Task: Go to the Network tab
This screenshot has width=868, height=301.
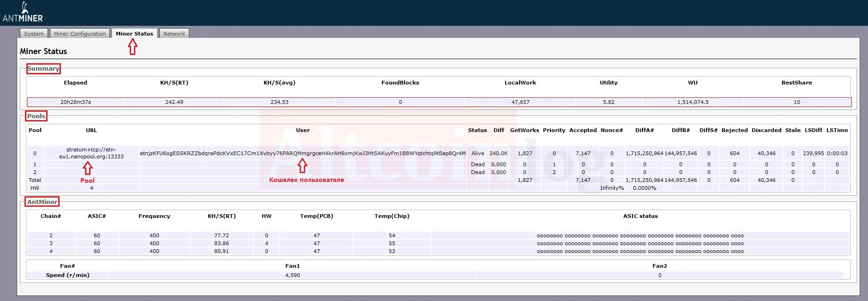Action: pyautogui.click(x=174, y=33)
